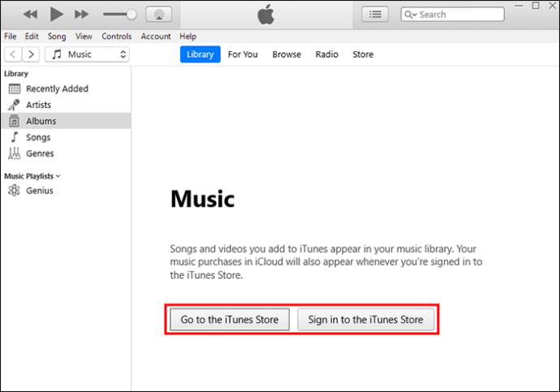The width and height of the screenshot is (560, 392).
Task: Click the Library sidebar heading
Action: click(16, 74)
